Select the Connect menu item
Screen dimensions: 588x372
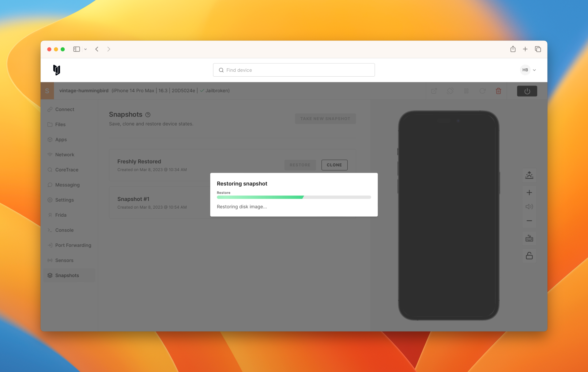click(x=65, y=109)
